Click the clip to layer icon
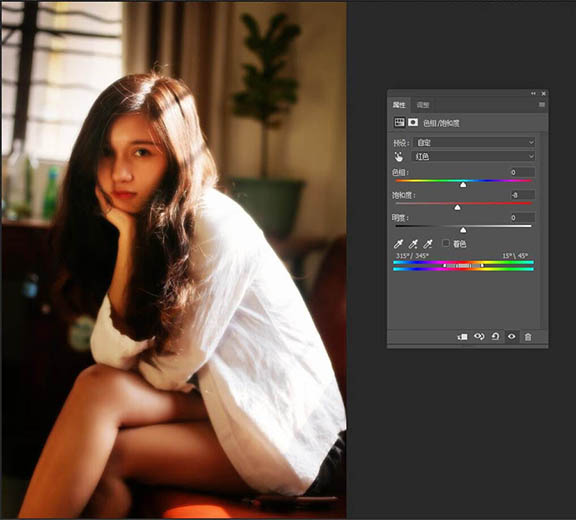The image size is (576, 520). pos(462,337)
